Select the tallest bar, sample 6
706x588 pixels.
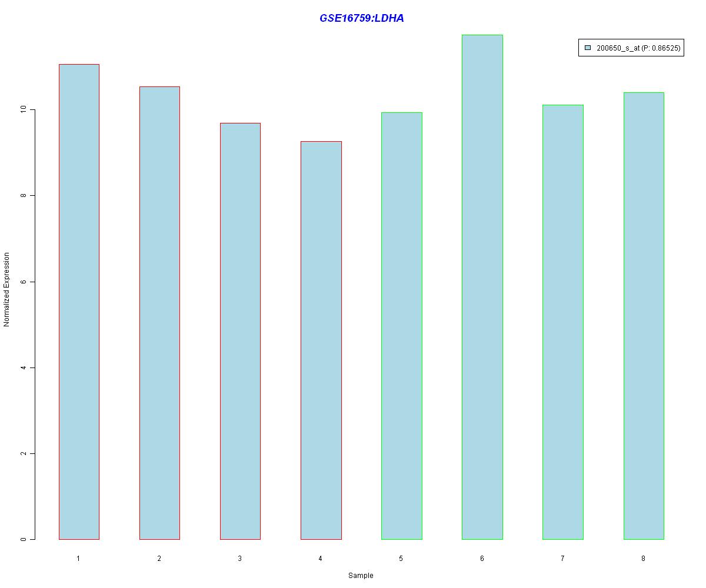tap(482, 287)
